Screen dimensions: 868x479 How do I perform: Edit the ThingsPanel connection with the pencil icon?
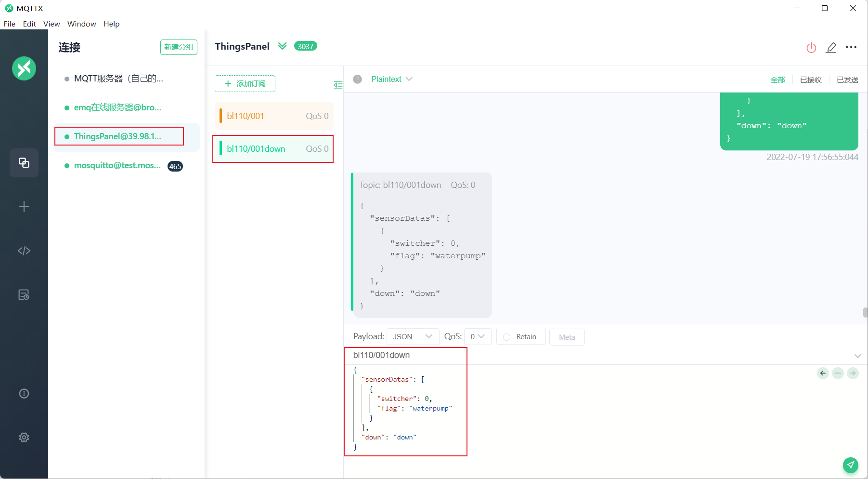pos(831,47)
